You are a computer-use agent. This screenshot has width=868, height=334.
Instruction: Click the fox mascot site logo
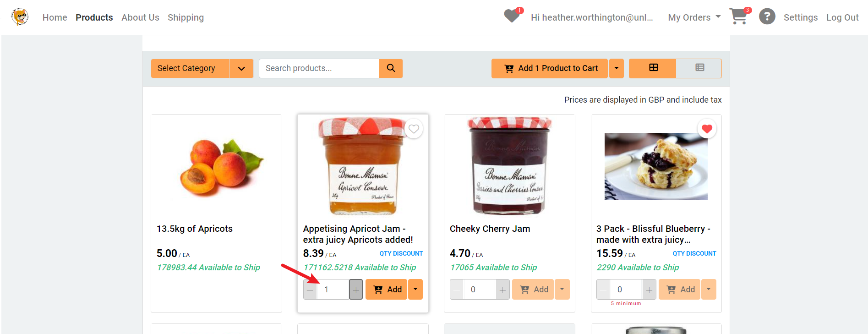coord(19,16)
